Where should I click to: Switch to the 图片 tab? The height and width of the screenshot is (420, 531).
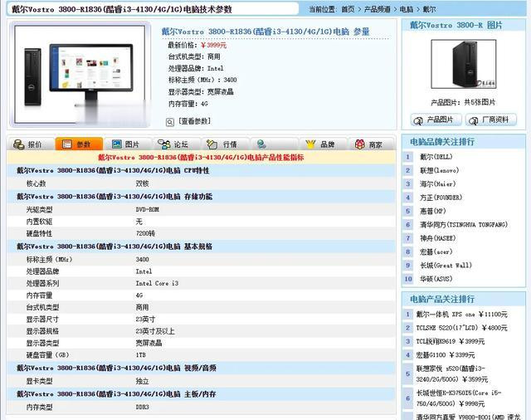[128, 144]
